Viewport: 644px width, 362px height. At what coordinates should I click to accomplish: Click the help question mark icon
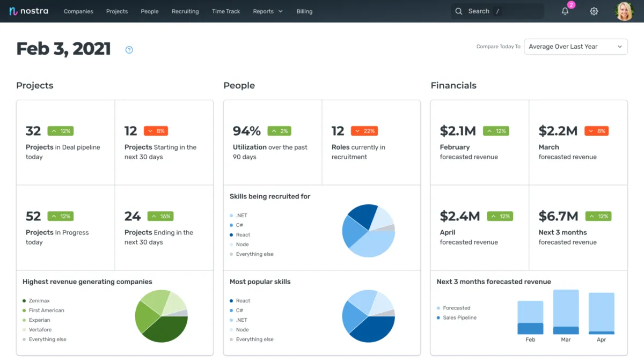(129, 50)
